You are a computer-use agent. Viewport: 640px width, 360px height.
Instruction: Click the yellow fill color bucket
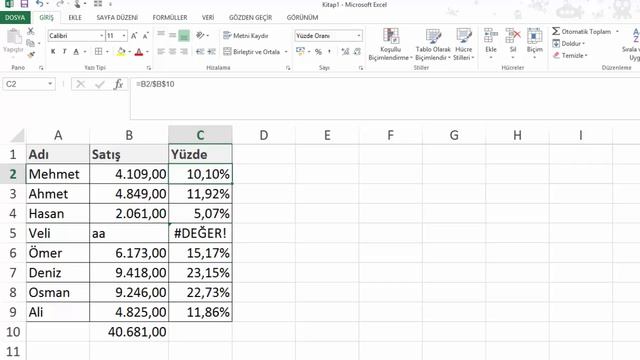coord(121,51)
